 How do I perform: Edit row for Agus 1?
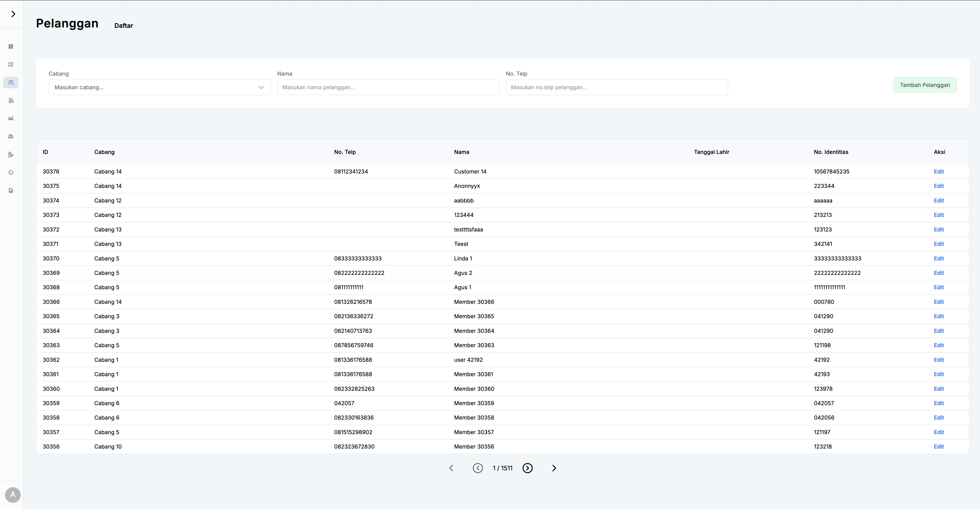(939, 287)
